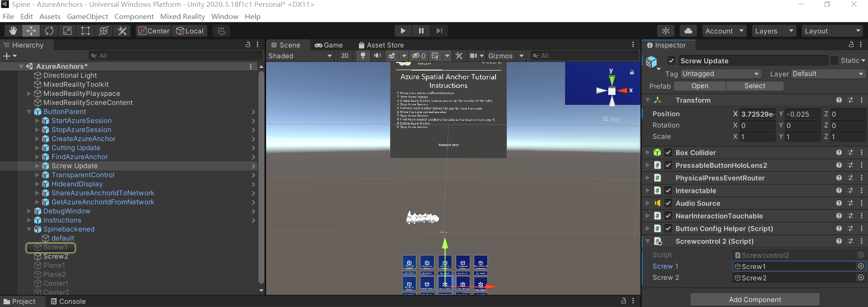This screenshot has width=868, height=307.
Task: Open the Layout dropdown
Action: click(832, 31)
